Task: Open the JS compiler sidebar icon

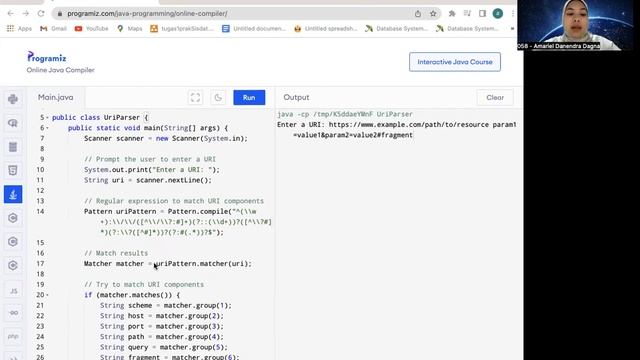Action: click(13, 291)
